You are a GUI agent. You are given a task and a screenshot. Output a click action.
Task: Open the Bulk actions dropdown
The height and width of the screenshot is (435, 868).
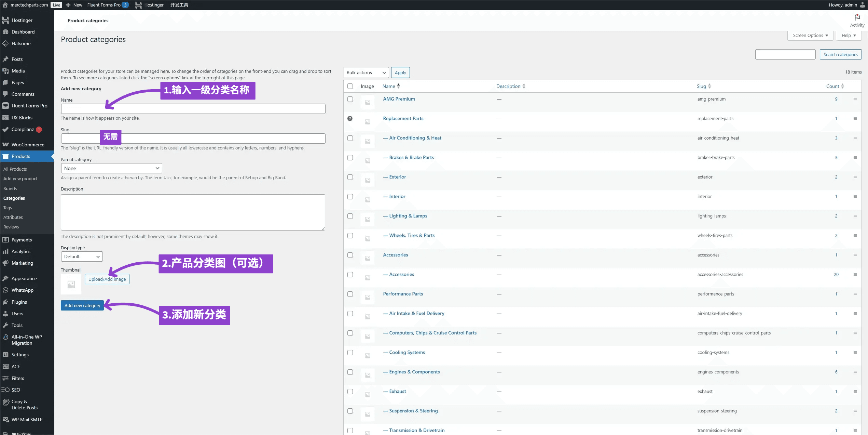pos(366,72)
